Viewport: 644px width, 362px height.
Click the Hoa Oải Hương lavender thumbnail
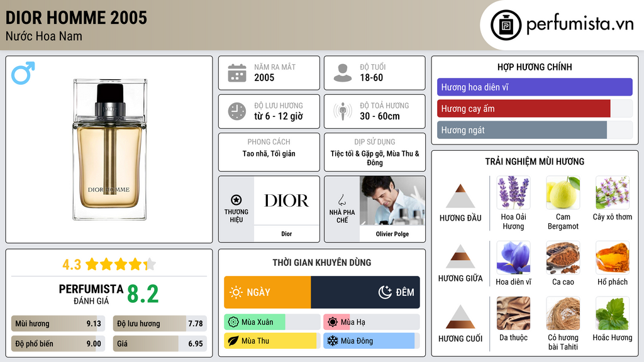(x=513, y=193)
